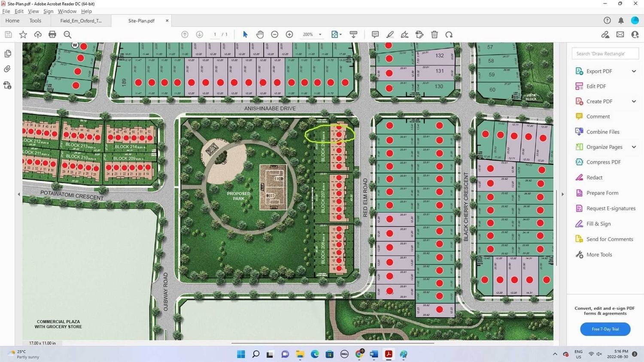Open the View menu
Image resolution: width=644 pixels, height=362 pixels.
[33, 11]
